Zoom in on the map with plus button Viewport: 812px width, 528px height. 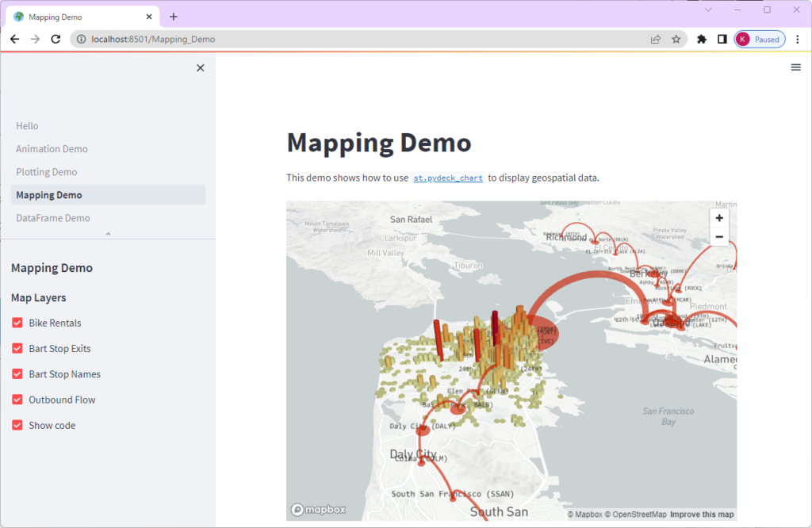pos(719,218)
